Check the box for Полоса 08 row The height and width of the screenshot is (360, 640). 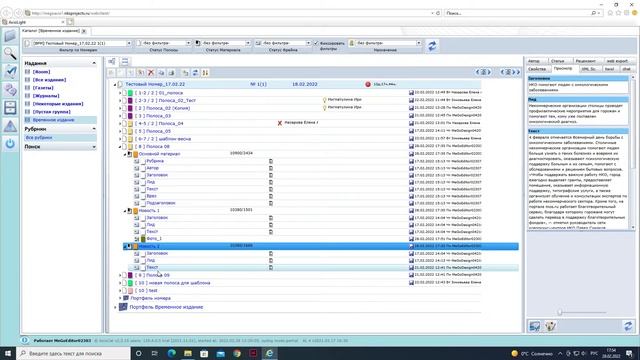coord(124,146)
